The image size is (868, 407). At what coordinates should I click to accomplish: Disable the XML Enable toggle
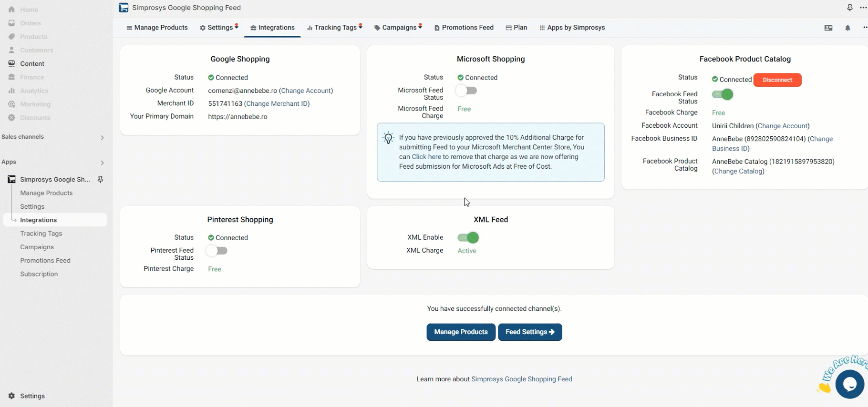[468, 237]
